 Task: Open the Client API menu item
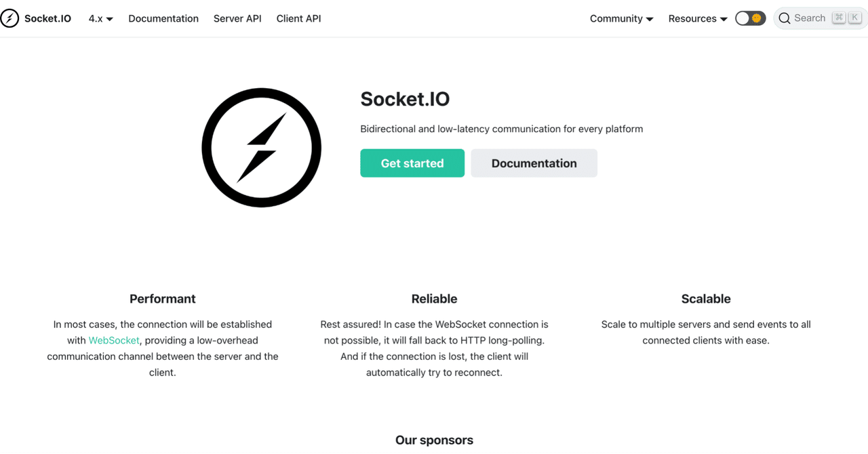click(x=298, y=18)
